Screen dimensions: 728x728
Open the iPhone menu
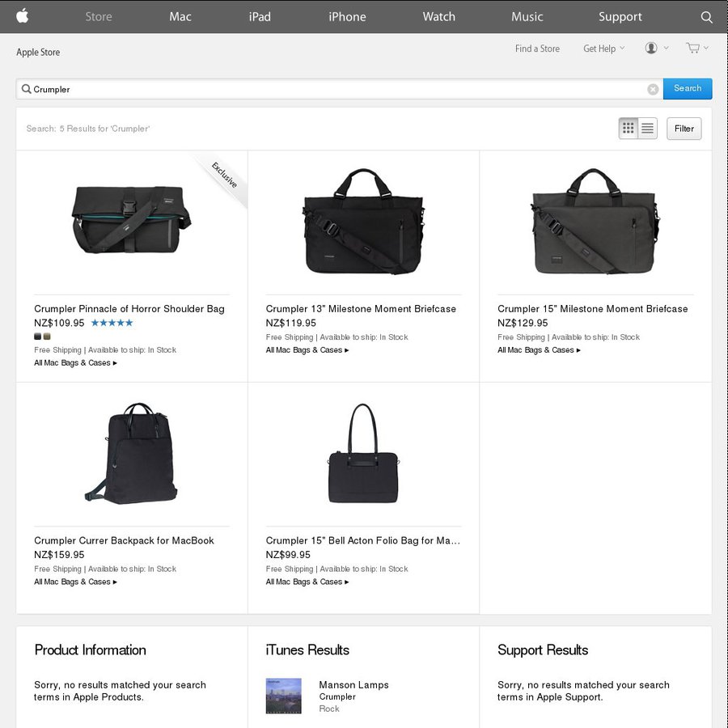(347, 17)
